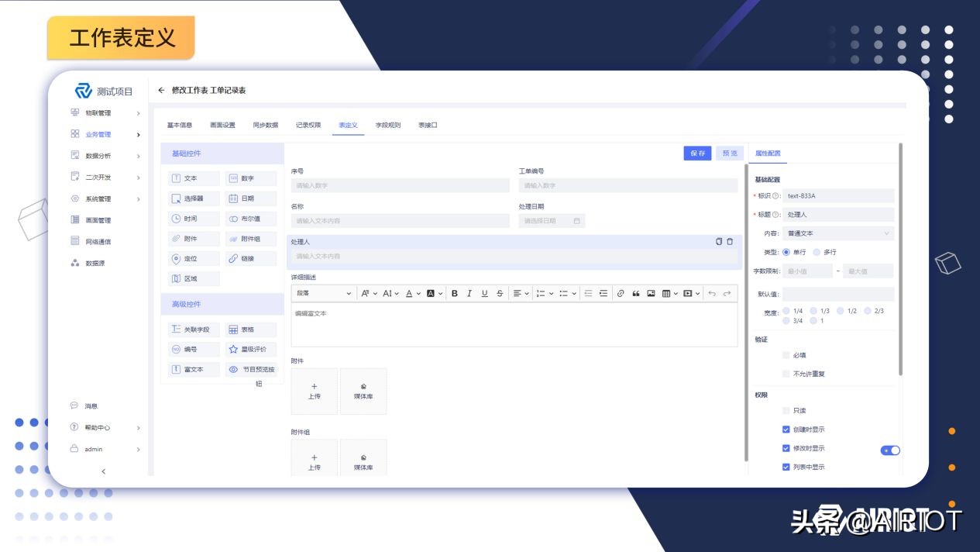Switch to the 同步数据 tab
The height and width of the screenshot is (552, 980).
click(x=265, y=125)
